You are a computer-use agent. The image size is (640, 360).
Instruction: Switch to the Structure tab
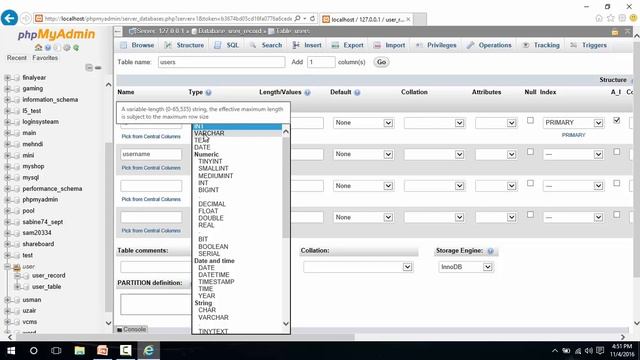[x=184, y=45]
